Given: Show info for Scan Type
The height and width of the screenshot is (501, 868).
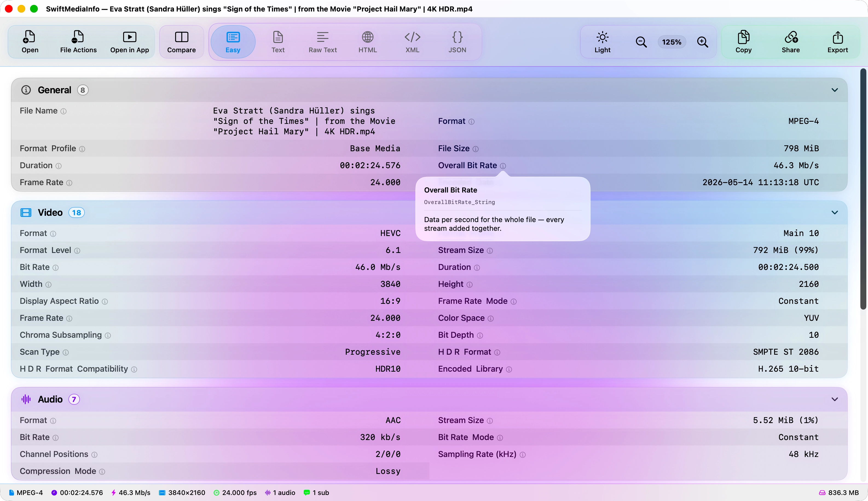Looking at the screenshot, I should (66, 352).
